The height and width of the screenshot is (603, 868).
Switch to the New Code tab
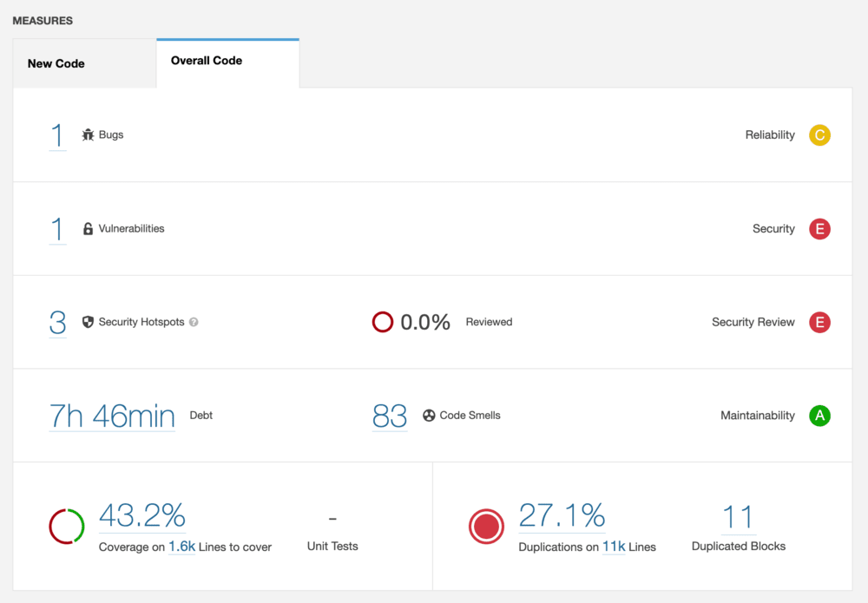coord(56,63)
